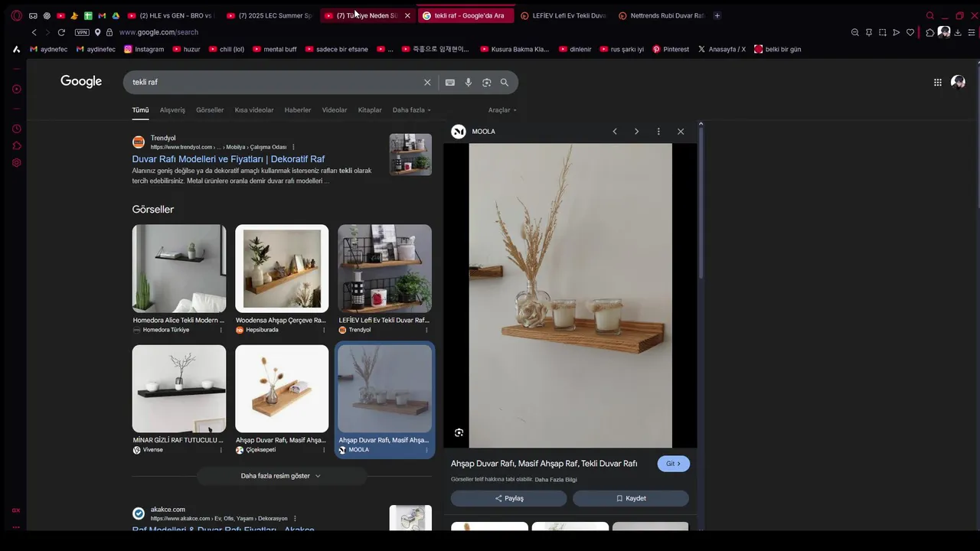The width and height of the screenshot is (980, 551).
Task: Search open tabs with the magnifier icon
Action: [930, 15]
